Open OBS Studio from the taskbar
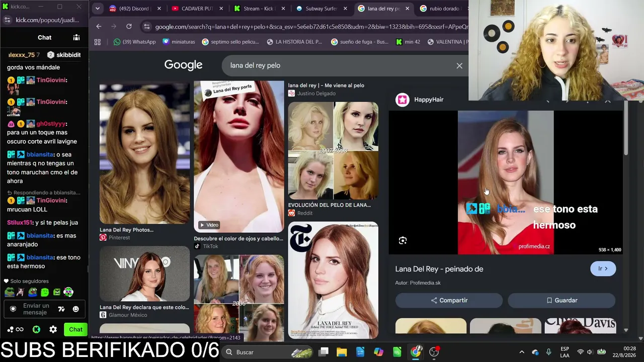 (434, 352)
